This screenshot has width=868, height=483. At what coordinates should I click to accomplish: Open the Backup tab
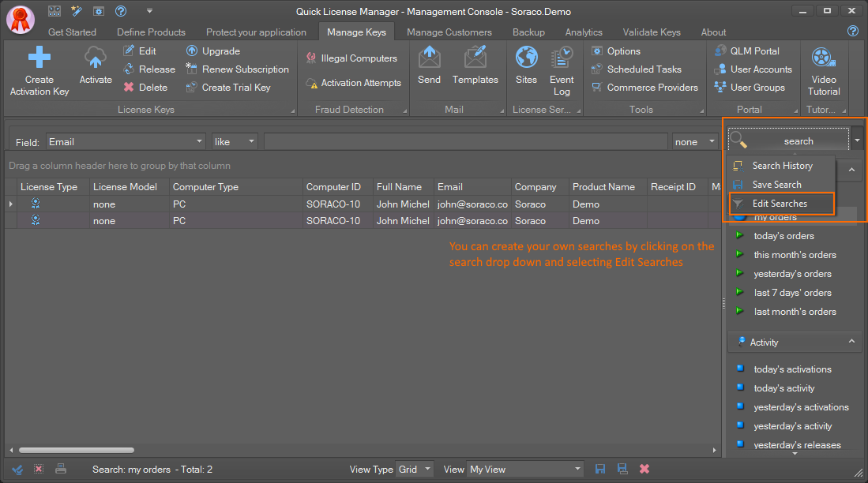528,32
